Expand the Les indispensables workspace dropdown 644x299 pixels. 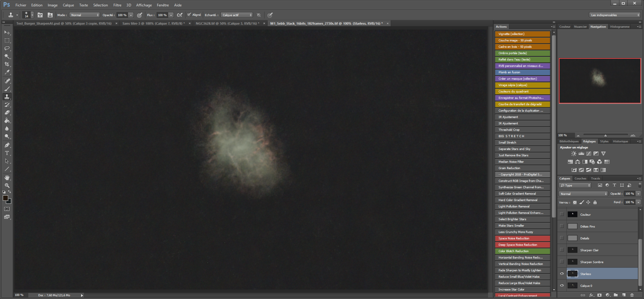(614, 15)
